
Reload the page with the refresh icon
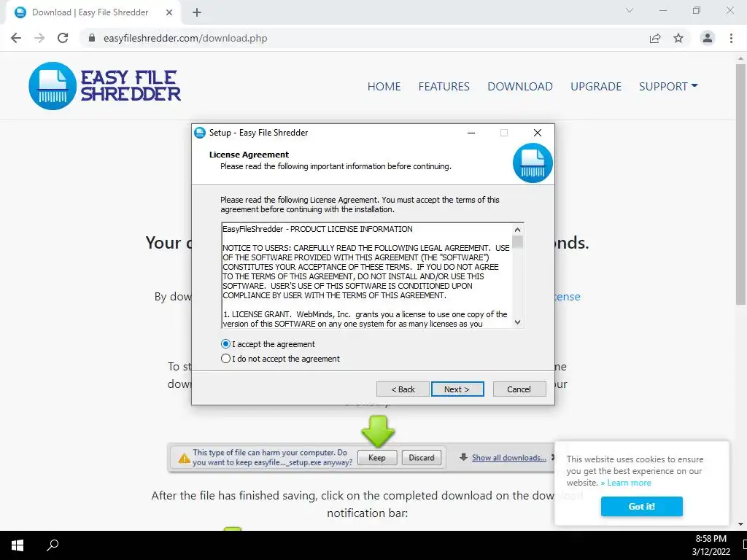63,38
